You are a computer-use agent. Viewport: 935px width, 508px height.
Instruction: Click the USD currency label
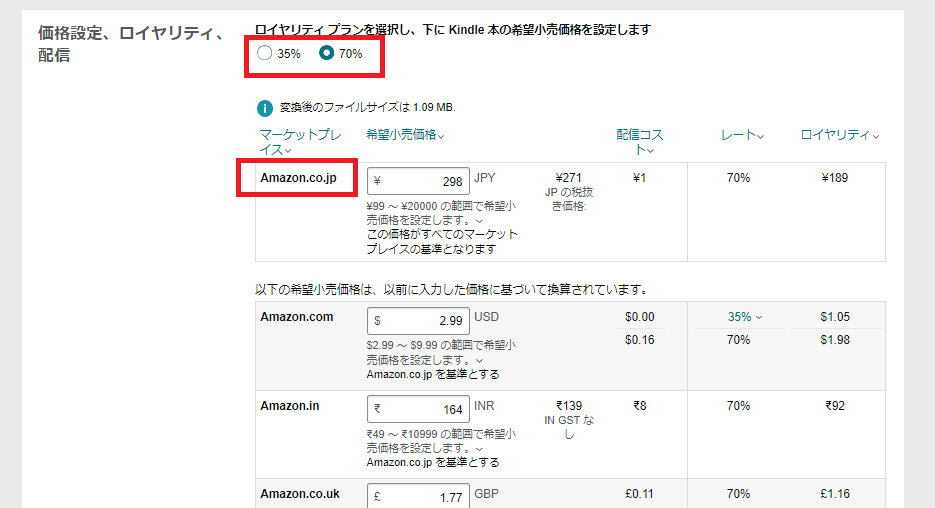point(487,317)
